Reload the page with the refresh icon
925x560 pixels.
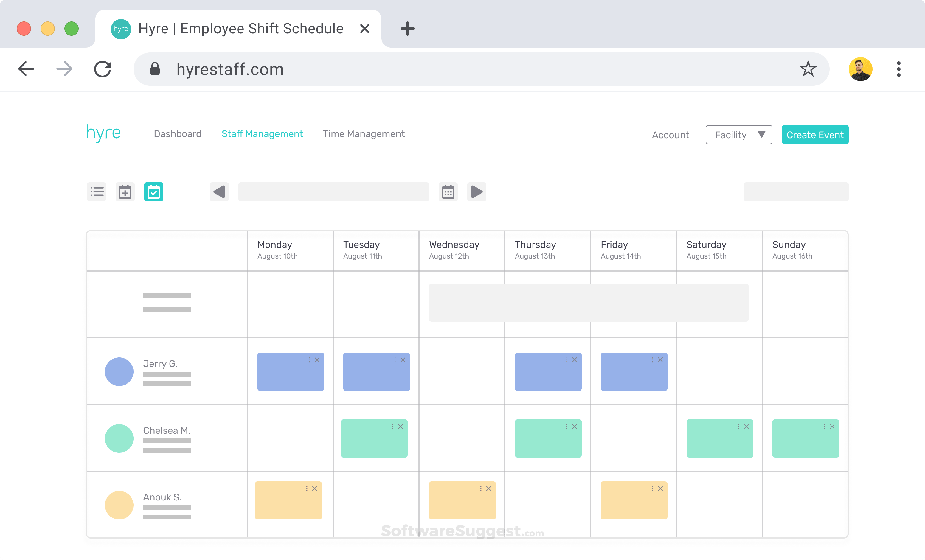[103, 69]
